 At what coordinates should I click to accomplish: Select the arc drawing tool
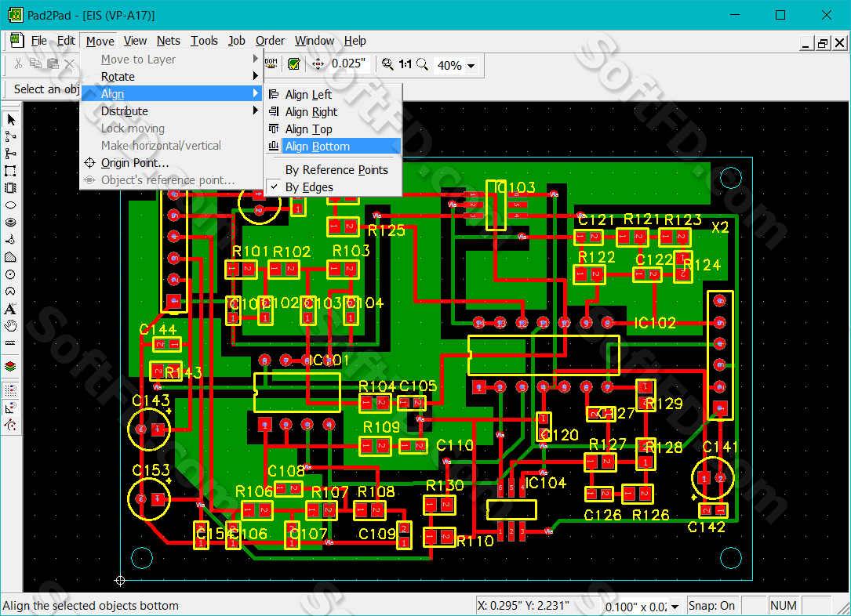click(10, 240)
